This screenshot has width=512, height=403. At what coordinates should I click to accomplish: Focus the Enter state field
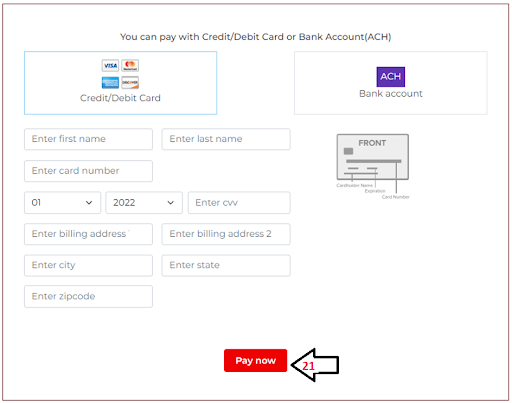[x=226, y=265]
